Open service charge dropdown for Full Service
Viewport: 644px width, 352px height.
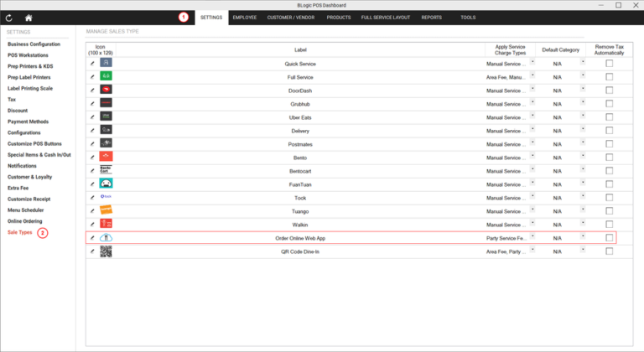[x=532, y=75]
